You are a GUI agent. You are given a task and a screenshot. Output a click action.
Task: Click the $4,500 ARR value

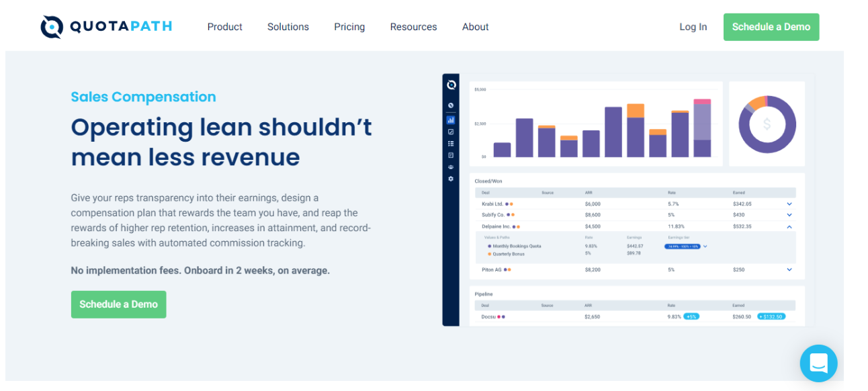click(x=593, y=226)
